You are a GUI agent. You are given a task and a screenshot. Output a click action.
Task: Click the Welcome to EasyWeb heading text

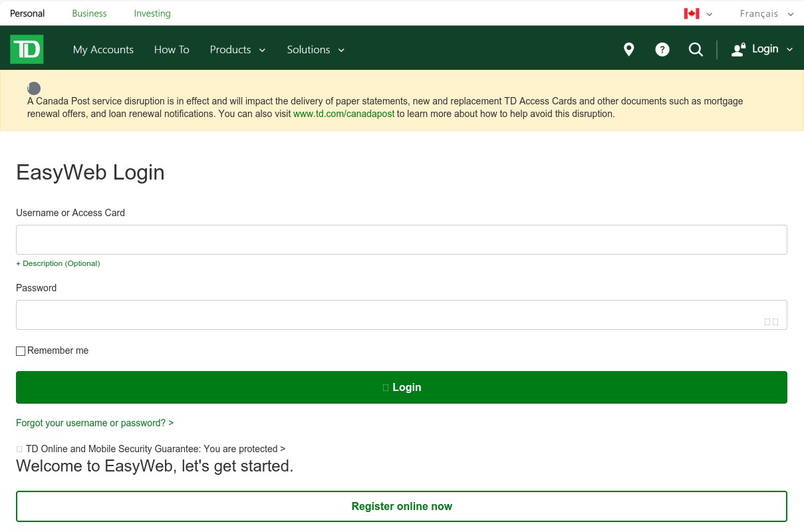154,466
